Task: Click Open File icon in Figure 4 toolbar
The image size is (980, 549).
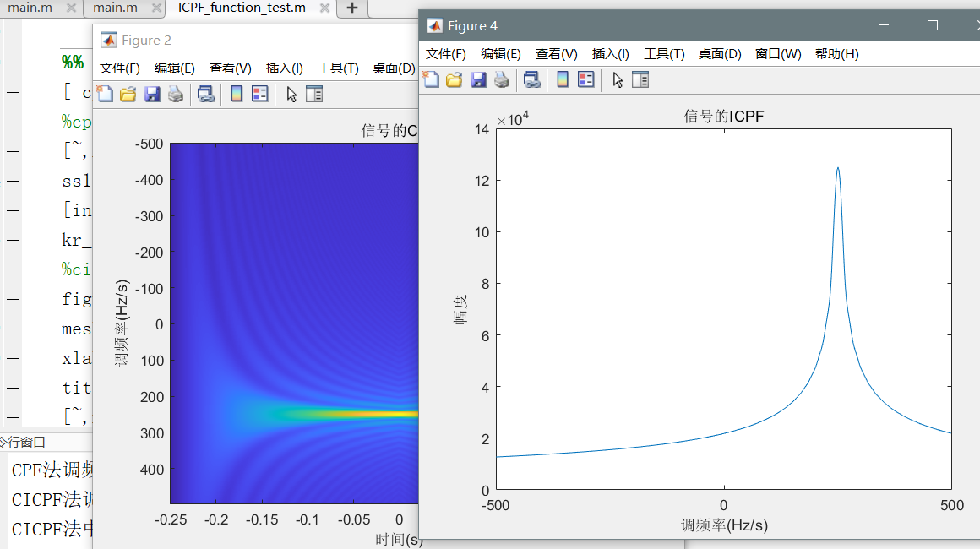Action: [x=455, y=80]
